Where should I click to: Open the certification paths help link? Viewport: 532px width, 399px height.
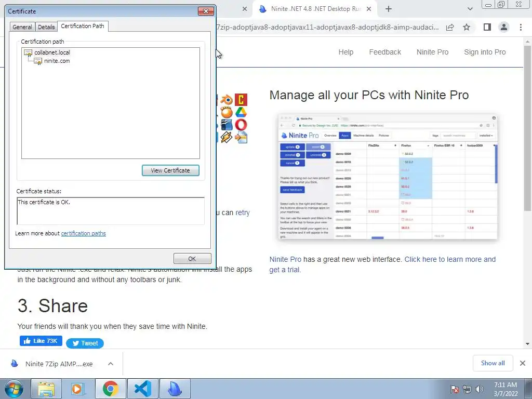84,233
